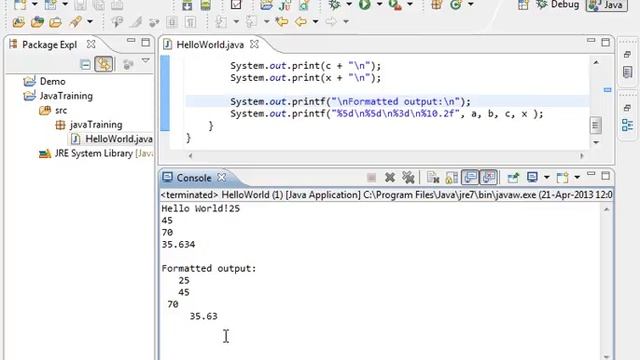Toggle Link with Editor in Package Explorer
Screen dimensions: 640x360
[x=104, y=64]
